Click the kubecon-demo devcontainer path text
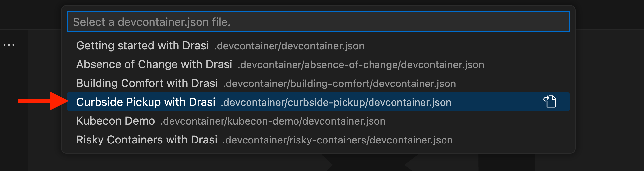The image size is (644, 171). (273, 121)
